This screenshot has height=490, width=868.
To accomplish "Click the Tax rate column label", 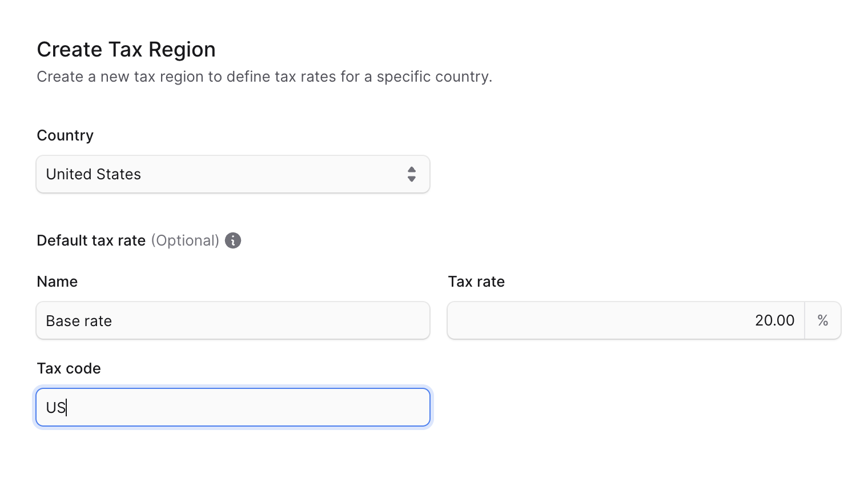I will [476, 282].
